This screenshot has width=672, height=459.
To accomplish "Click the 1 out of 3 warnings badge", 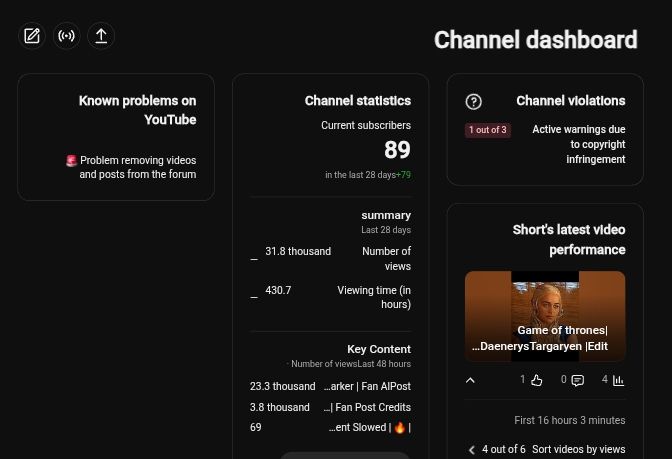I will point(488,130).
